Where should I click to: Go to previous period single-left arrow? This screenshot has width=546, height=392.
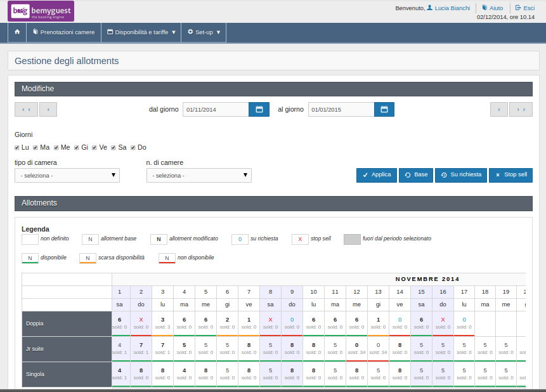48,110
